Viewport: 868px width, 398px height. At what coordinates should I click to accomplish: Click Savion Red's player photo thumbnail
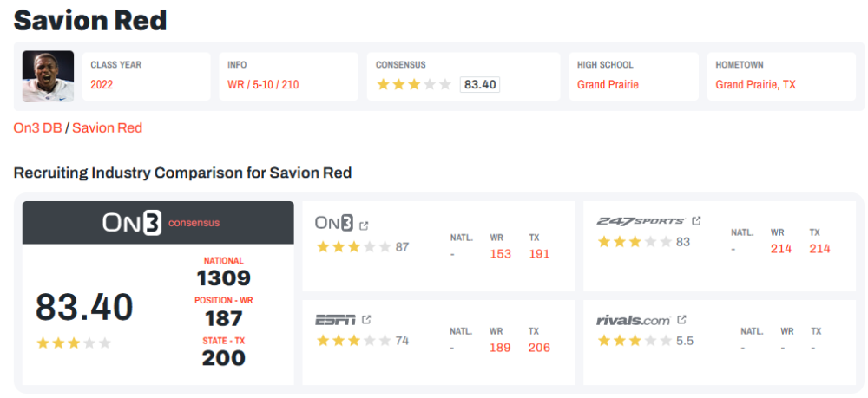click(48, 76)
